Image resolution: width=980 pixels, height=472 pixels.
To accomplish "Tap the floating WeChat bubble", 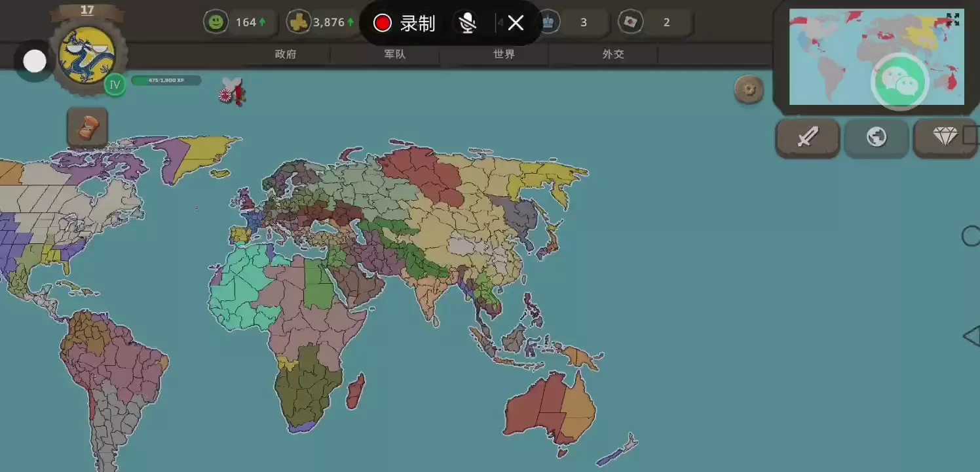I will (x=899, y=82).
